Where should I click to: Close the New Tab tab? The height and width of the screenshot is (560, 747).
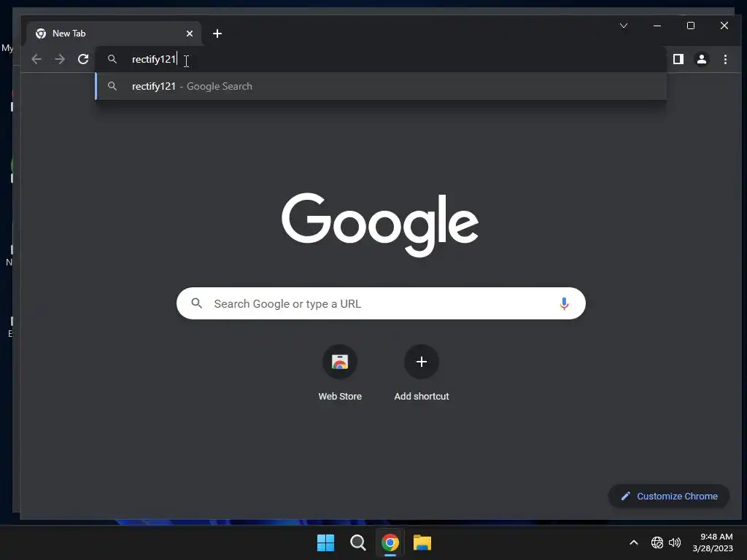tap(190, 34)
